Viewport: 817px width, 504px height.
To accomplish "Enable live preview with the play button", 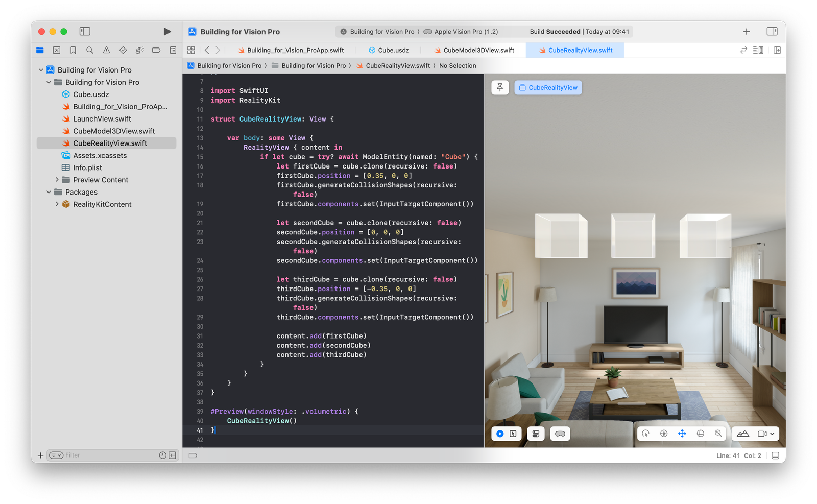I will [x=499, y=433].
